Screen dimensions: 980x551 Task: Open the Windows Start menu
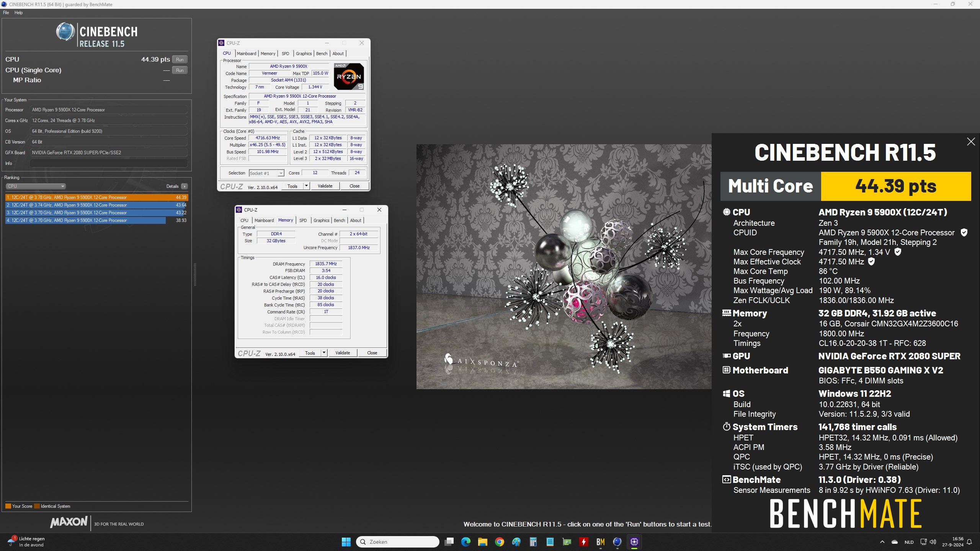[346, 542]
